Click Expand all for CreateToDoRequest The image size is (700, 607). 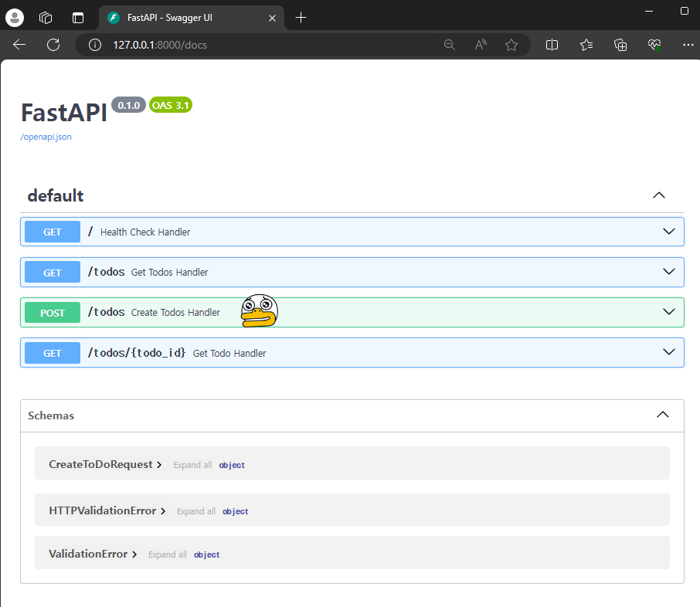click(192, 465)
